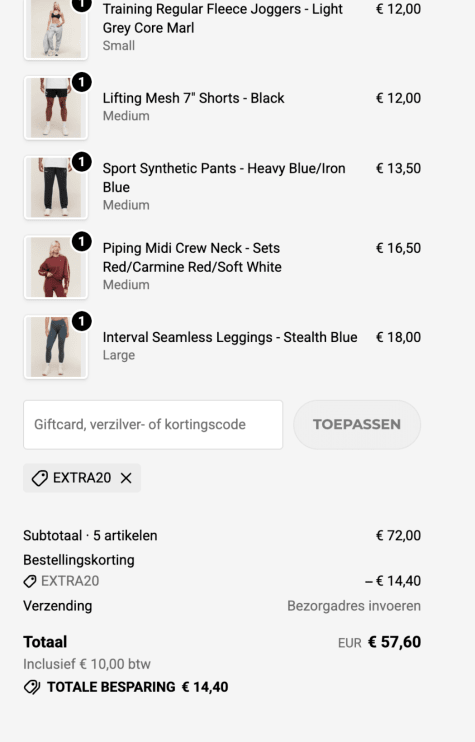
Task: Open Interval Seamless Leggings thumbnail
Action: pyautogui.click(x=56, y=347)
